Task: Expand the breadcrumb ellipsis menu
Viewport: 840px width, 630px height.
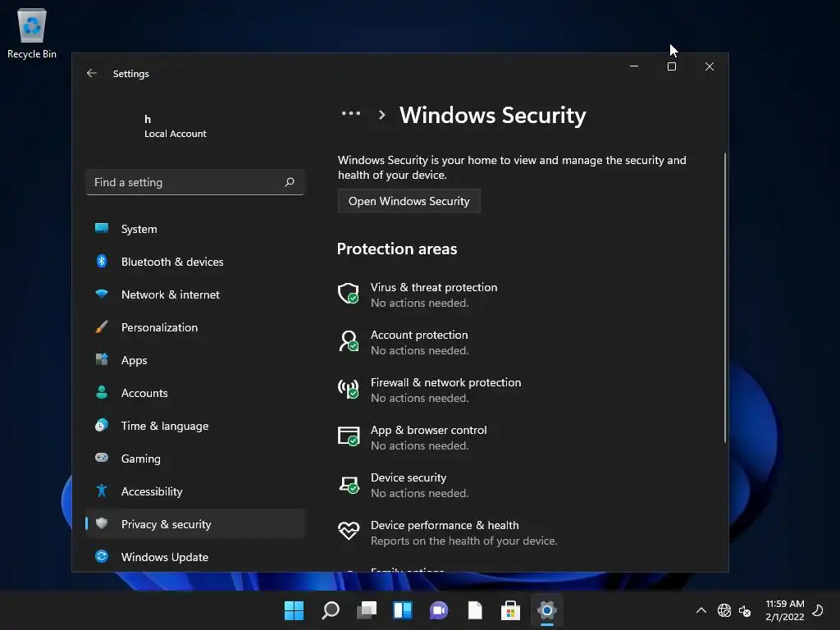Action: [351, 113]
